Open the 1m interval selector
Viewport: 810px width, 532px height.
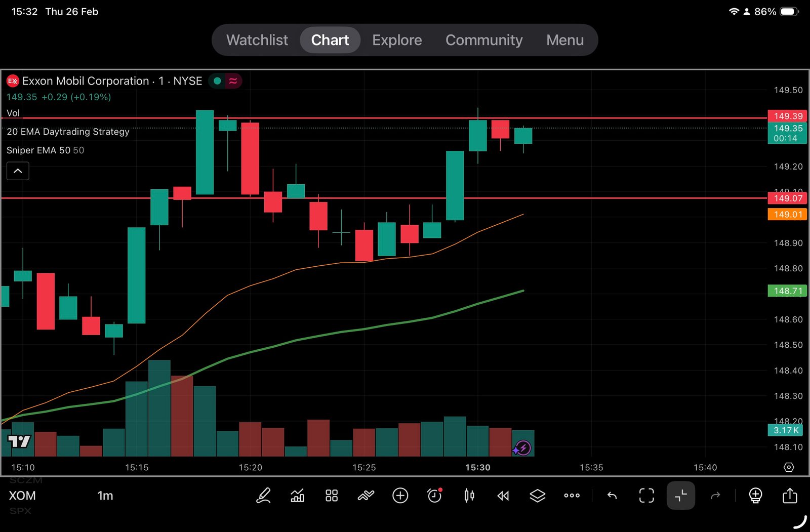coord(105,496)
